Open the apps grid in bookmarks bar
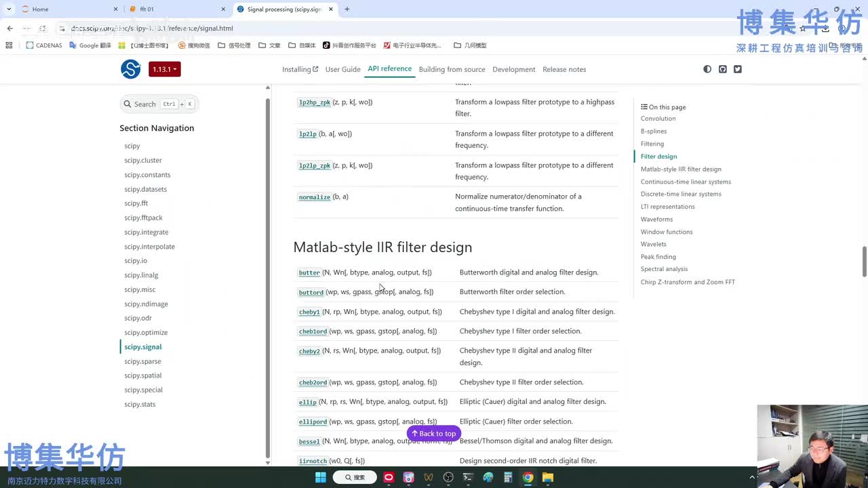The image size is (868, 488). [x=9, y=45]
